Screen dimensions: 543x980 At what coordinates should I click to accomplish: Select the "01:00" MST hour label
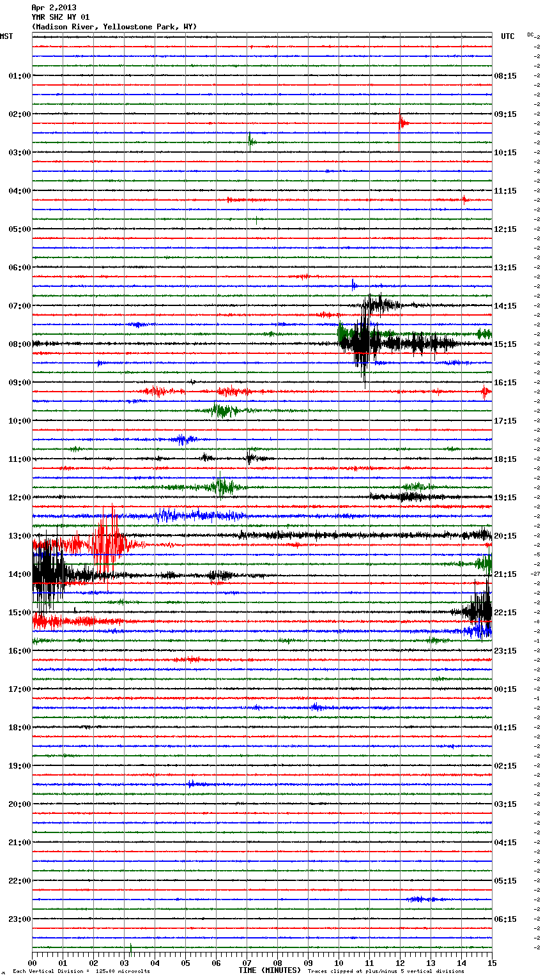pos(20,76)
